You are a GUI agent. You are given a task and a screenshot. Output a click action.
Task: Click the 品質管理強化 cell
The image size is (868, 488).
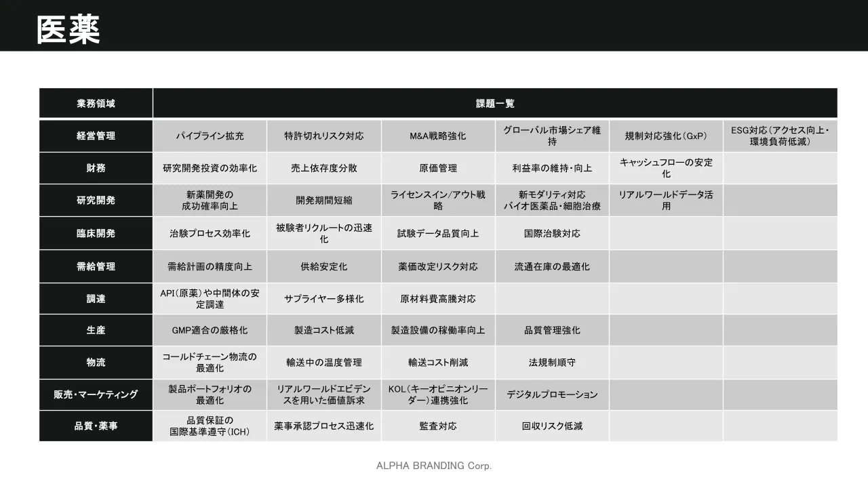[x=552, y=330]
